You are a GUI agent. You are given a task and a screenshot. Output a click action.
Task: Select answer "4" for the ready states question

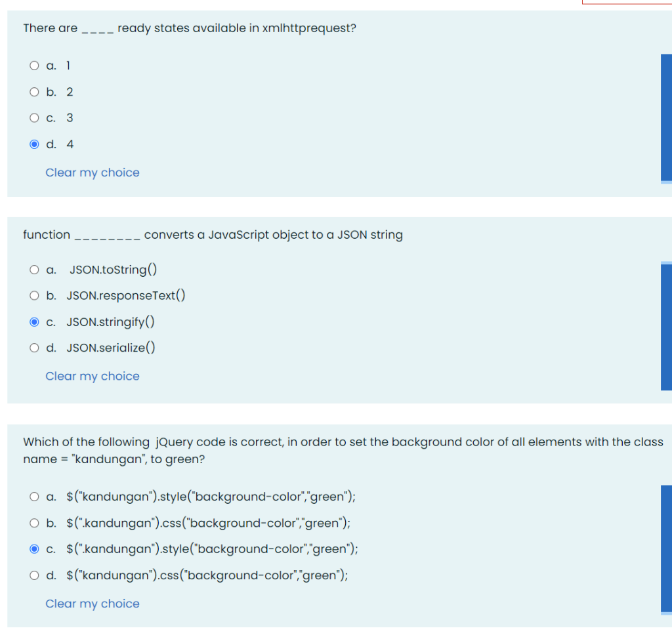coord(33,144)
